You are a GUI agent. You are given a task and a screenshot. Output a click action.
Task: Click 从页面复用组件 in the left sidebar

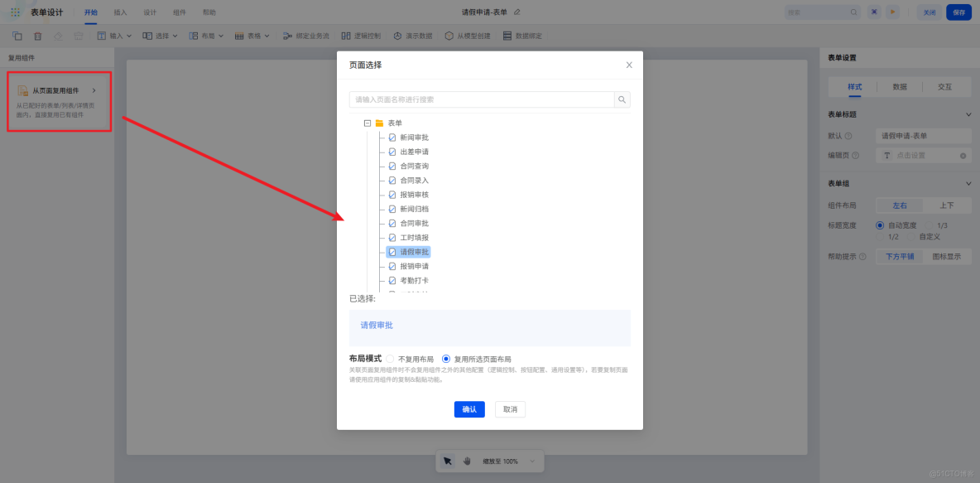(x=57, y=89)
